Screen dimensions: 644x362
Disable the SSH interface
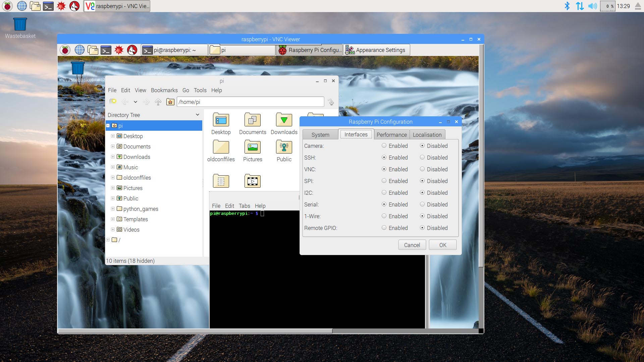tap(422, 157)
